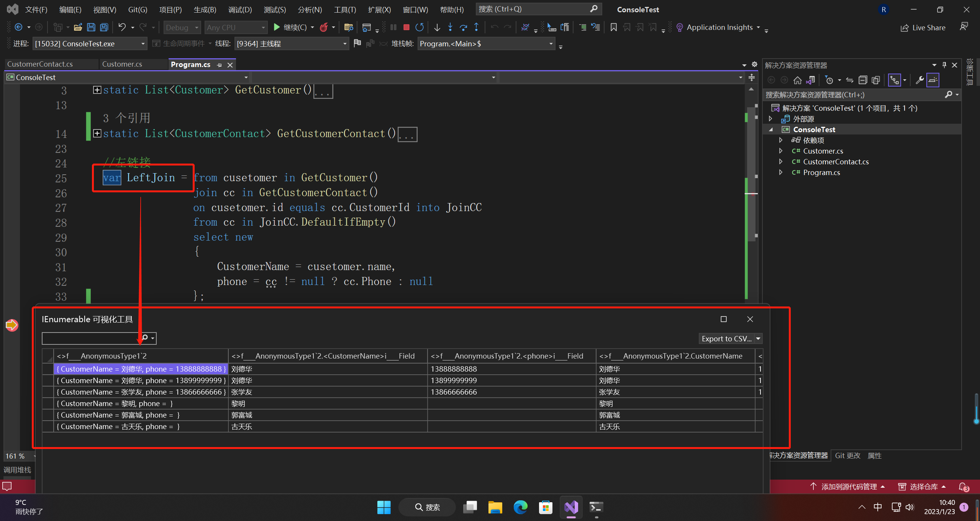This screenshot has width=980, height=521.
Task: Click the Step Over icon
Action: click(463, 27)
